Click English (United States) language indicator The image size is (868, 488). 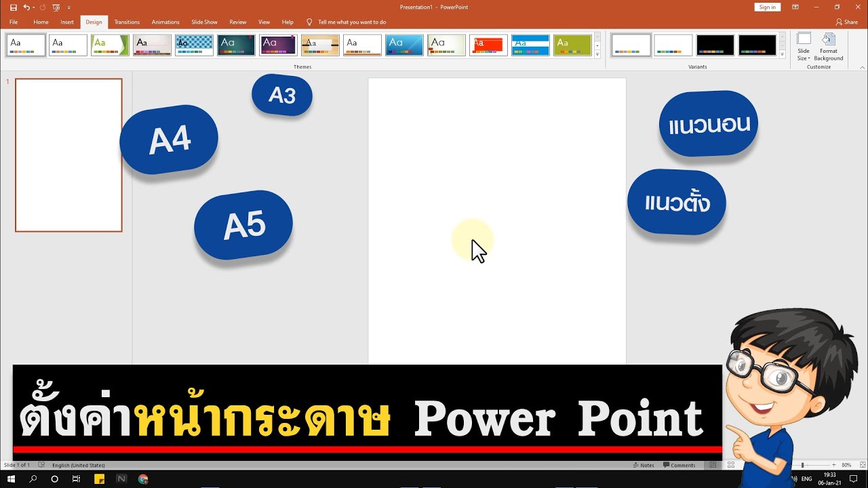(x=79, y=465)
